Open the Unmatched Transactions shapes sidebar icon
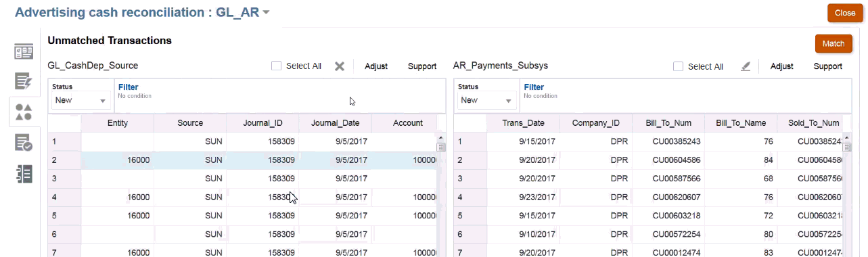This screenshot has width=868, height=257. (x=24, y=112)
